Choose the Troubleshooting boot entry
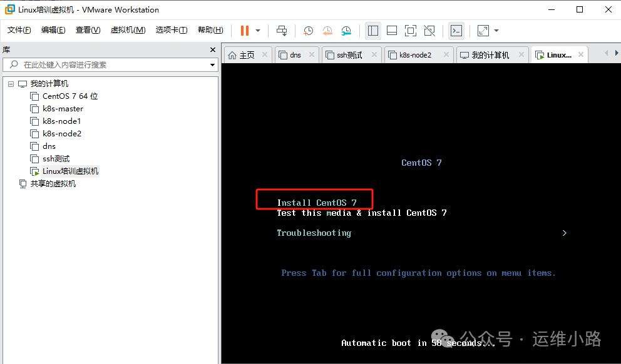621x364 pixels. tap(314, 233)
